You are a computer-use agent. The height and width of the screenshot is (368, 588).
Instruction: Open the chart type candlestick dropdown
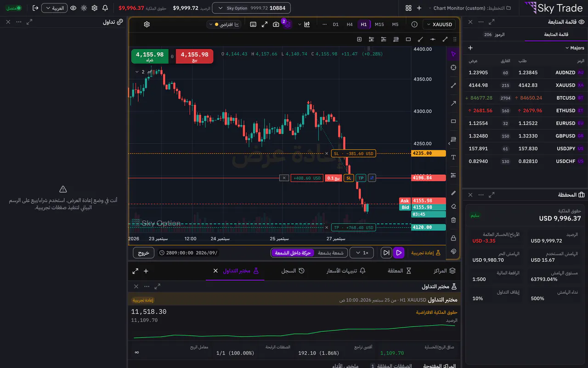[304, 24]
